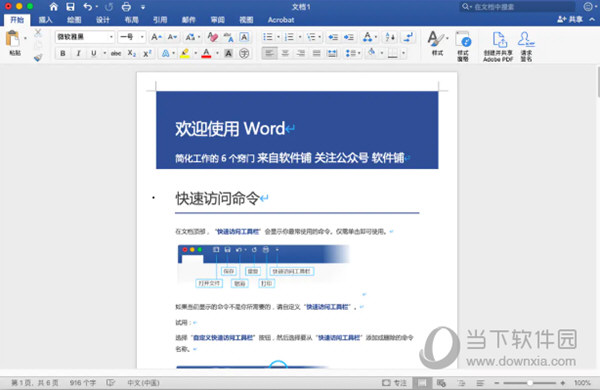Click the 共享 share button

coord(570,19)
